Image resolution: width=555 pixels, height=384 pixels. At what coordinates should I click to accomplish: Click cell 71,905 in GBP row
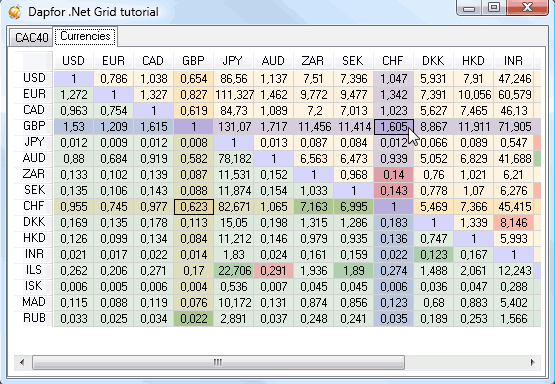pos(514,127)
